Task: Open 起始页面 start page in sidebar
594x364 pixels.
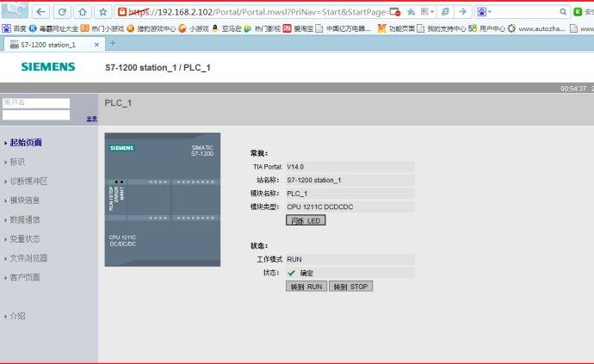Action: (26, 143)
